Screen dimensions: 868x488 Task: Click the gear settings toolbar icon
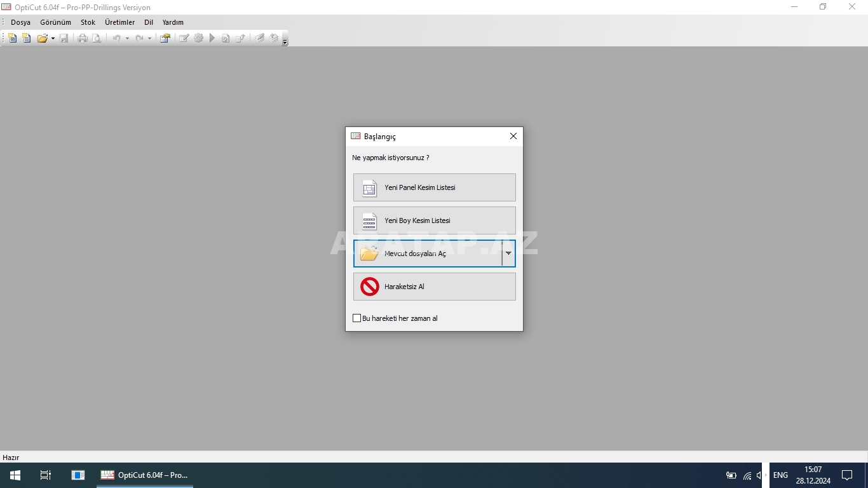[x=198, y=38]
